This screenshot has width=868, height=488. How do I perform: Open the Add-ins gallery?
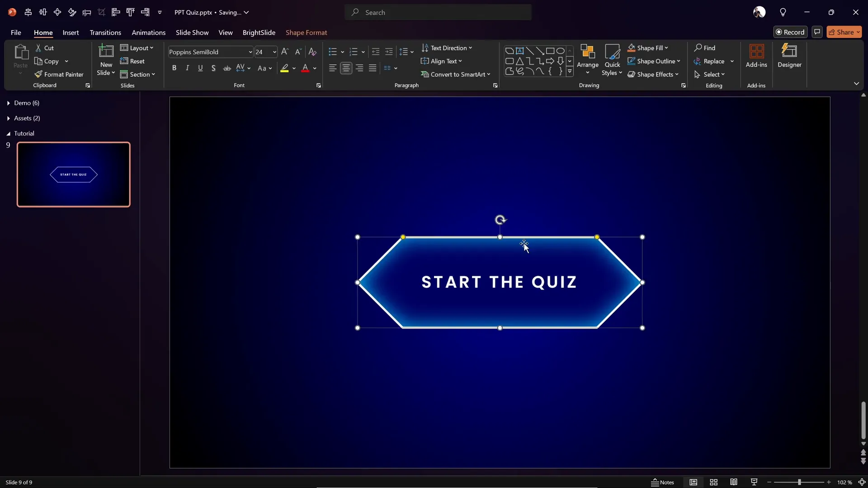pos(756,56)
